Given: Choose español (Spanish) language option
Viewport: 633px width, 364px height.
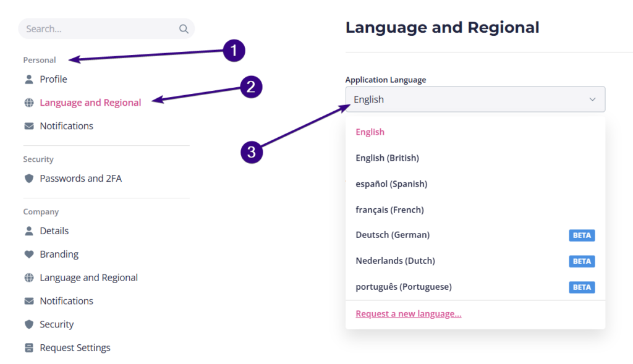Looking at the screenshot, I should point(391,184).
